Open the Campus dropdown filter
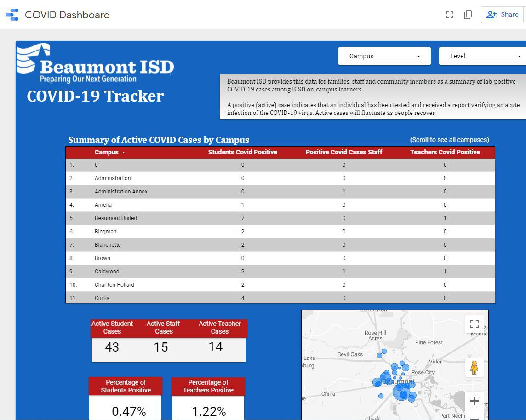Viewport: 526px width, 420px height. click(x=384, y=56)
